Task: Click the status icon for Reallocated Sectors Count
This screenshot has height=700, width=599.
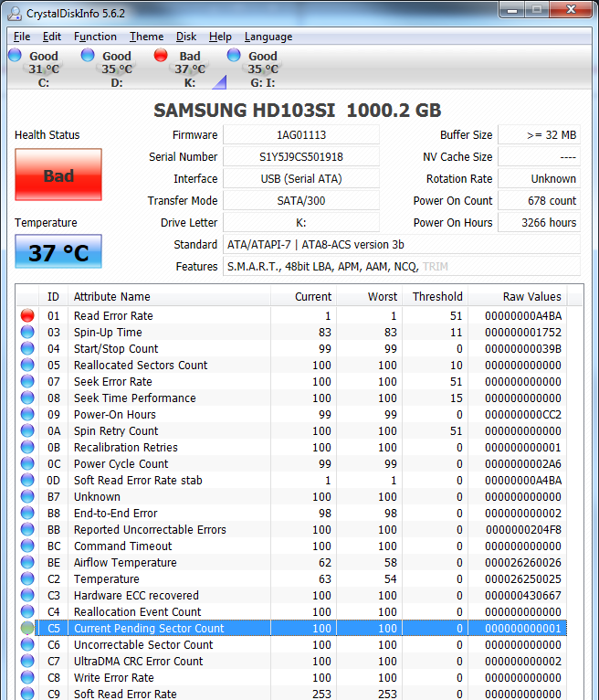Action: coord(27,365)
